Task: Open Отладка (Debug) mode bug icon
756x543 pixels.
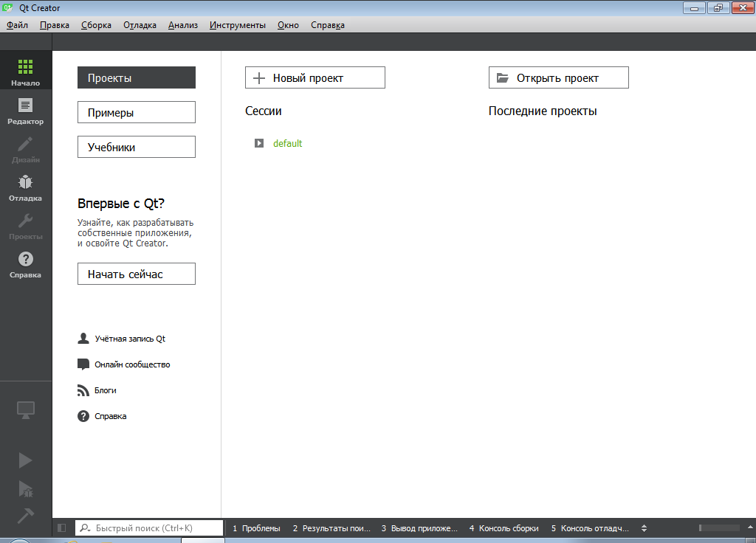Action: coord(26,187)
